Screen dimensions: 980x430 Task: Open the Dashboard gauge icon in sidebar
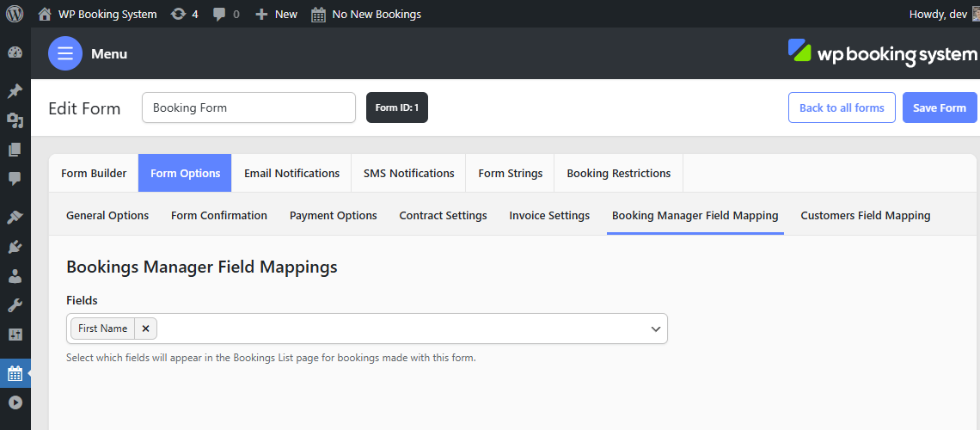coord(15,52)
